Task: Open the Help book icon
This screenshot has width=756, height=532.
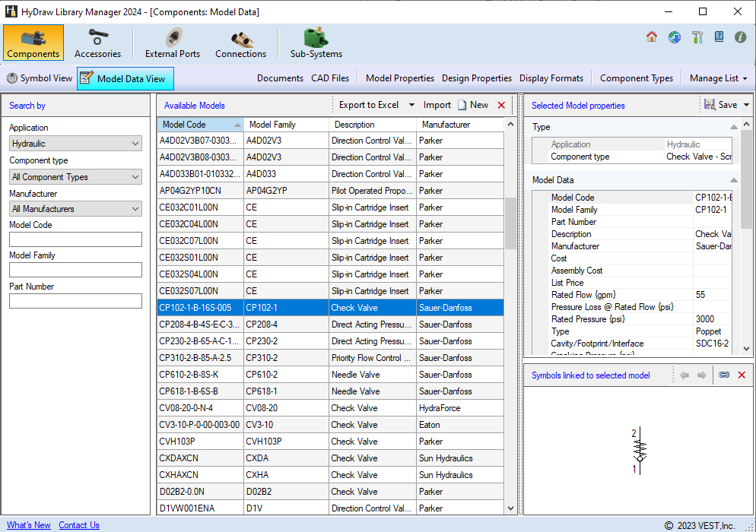Action: click(x=718, y=36)
